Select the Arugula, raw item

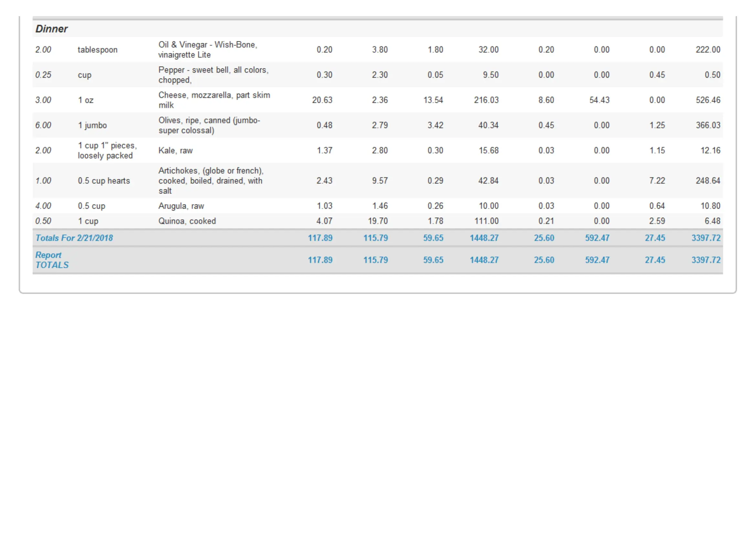(181, 206)
